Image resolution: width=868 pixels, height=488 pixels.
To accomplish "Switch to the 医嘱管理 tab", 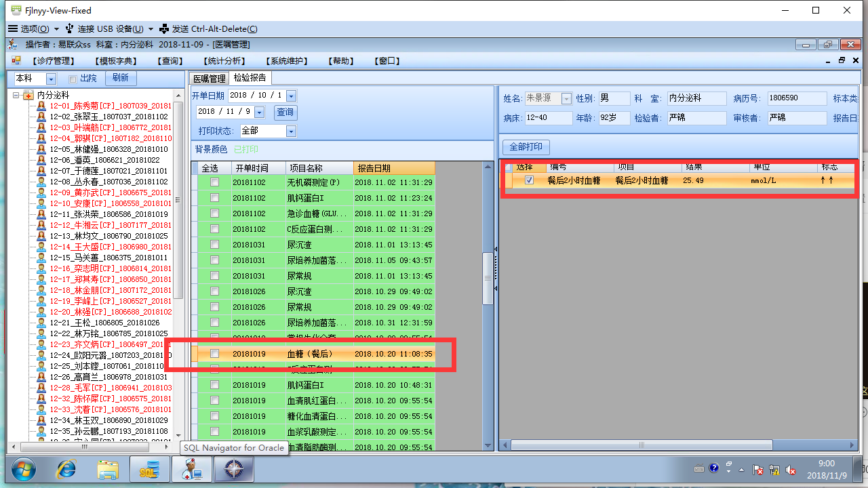I will click(209, 79).
